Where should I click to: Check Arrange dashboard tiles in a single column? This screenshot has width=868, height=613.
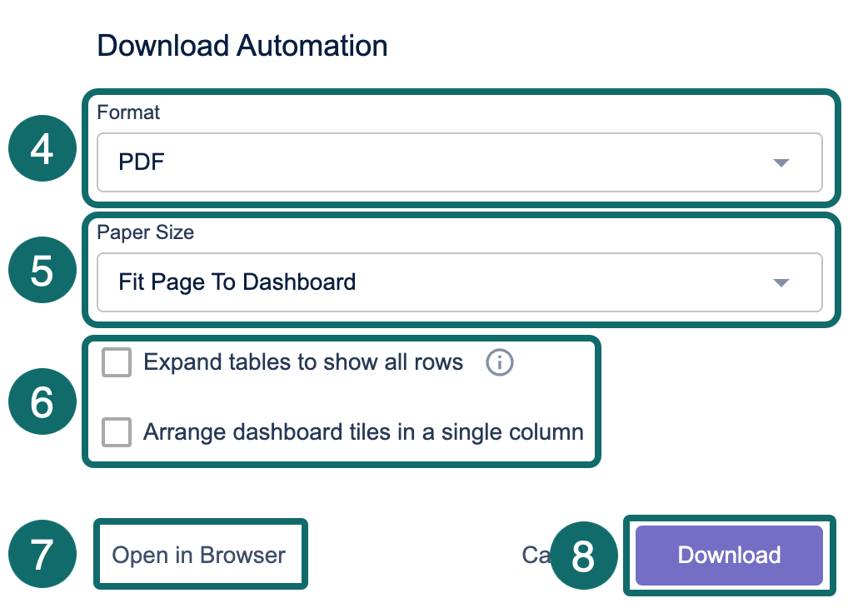click(117, 432)
